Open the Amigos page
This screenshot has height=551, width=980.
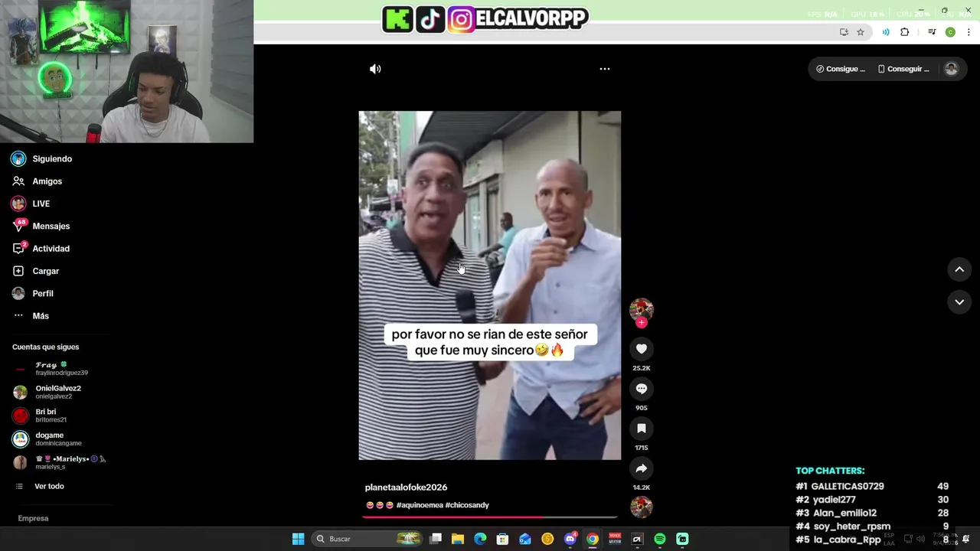click(x=47, y=181)
